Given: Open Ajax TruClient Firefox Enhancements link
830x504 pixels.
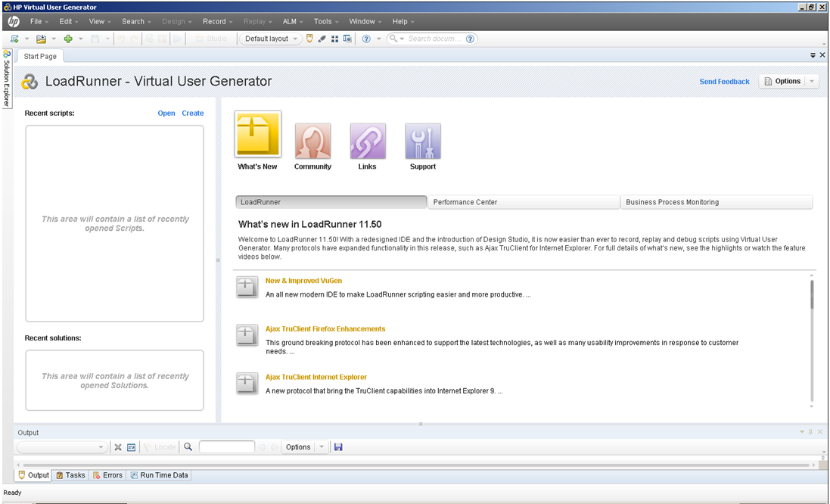Looking at the screenshot, I should click(x=325, y=328).
